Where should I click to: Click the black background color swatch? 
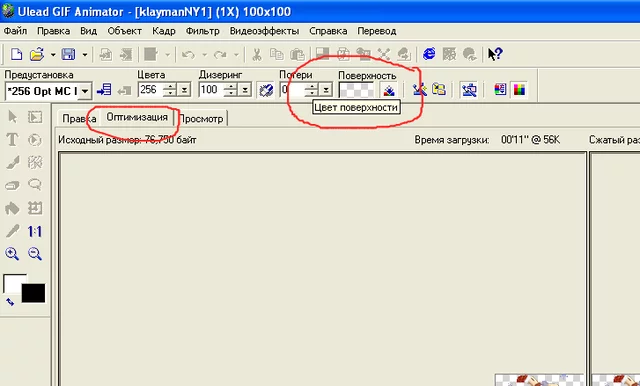[33, 293]
